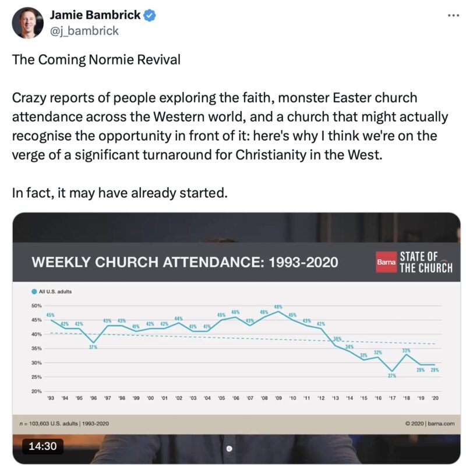466x476 pixels.
Task: Click Jamie Bambrick's profile avatar photo
Action: pyautogui.click(x=27, y=23)
